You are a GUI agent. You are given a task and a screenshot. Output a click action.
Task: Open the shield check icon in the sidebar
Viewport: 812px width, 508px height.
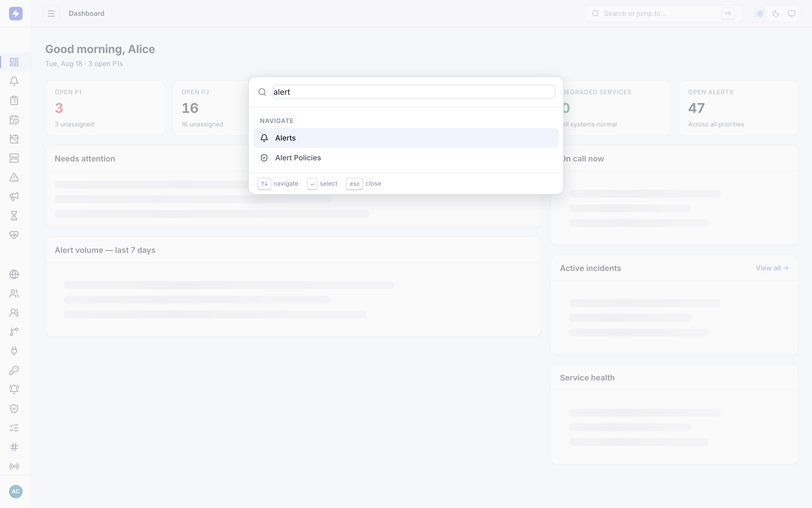[x=14, y=409]
